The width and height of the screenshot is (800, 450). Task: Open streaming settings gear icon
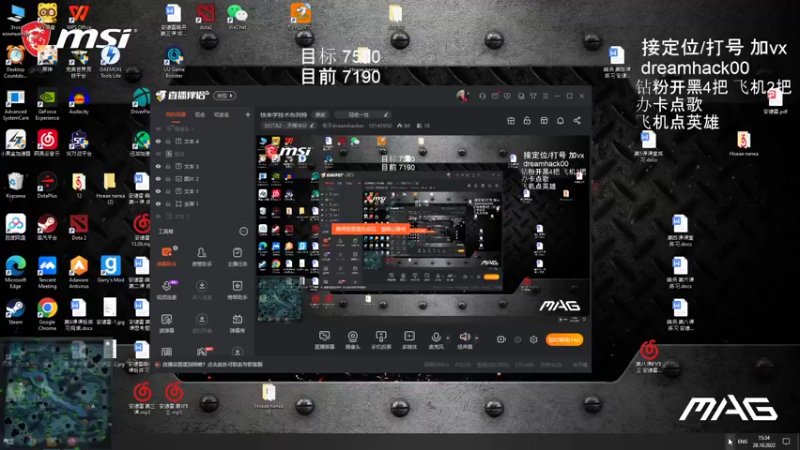coord(534,339)
